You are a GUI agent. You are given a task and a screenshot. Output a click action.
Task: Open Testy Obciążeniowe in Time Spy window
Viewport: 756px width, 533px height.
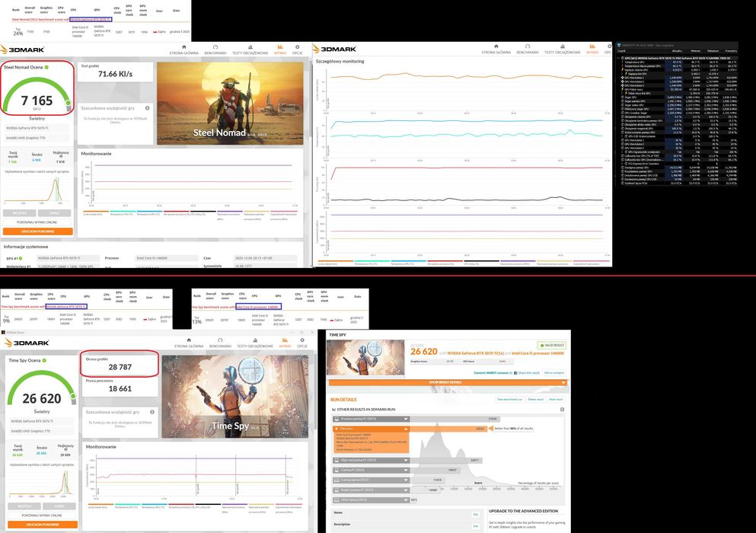[254, 343]
